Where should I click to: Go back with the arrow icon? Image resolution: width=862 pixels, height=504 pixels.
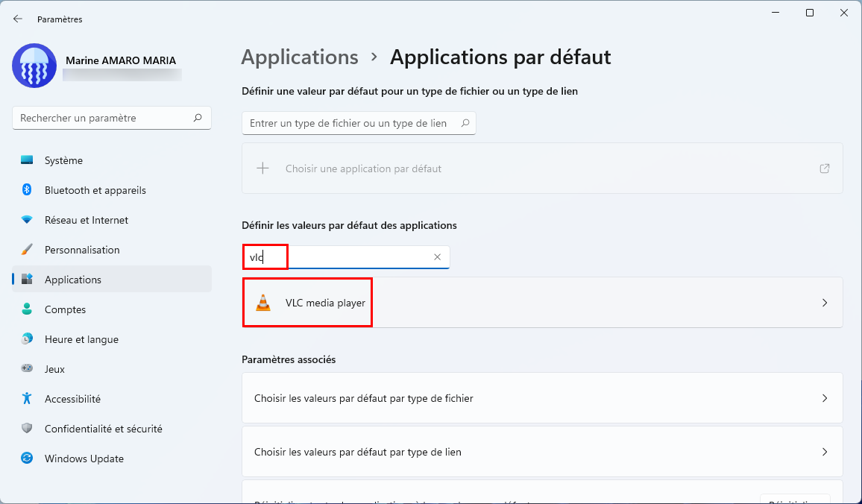[x=18, y=19]
